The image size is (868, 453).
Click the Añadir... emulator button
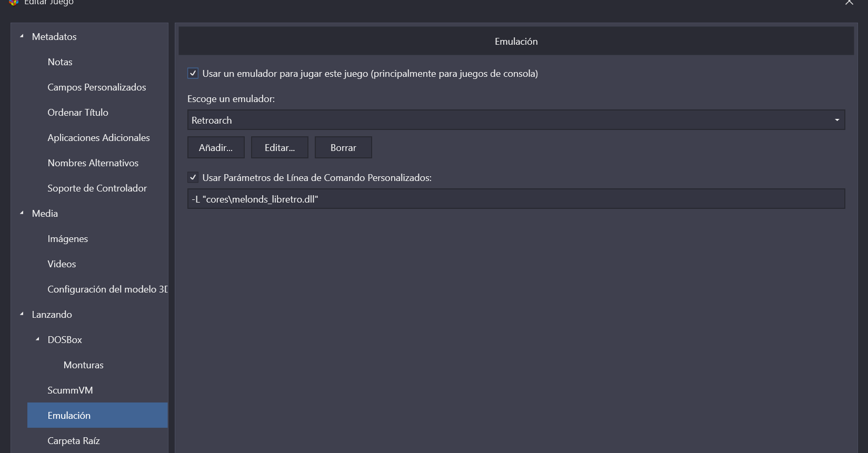[x=216, y=147]
